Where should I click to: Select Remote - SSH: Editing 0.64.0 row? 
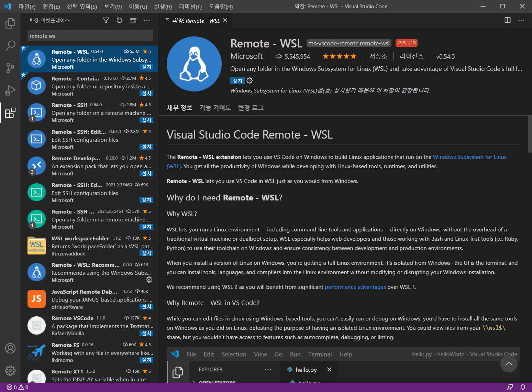(x=89, y=139)
